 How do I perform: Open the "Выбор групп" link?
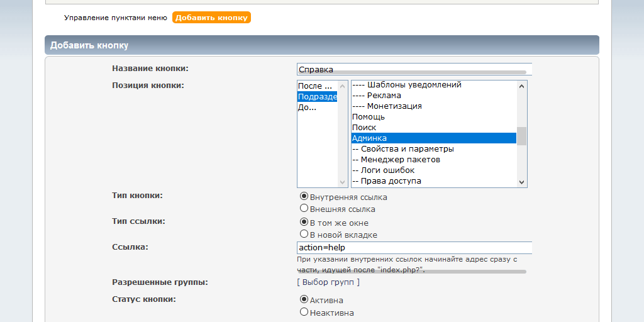click(x=328, y=282)
